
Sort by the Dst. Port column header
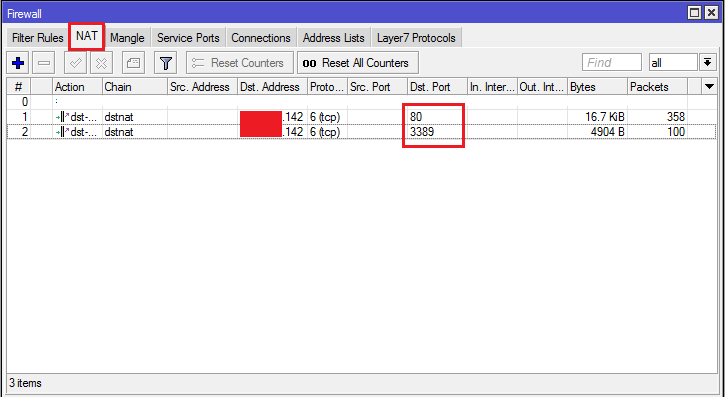pyautogui.click(x=437, y=87)
